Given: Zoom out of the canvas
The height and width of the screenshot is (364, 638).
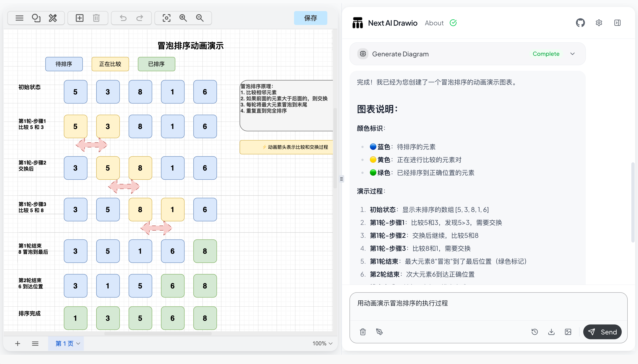Looking at the screenshot, I should [x=200, y=18].
